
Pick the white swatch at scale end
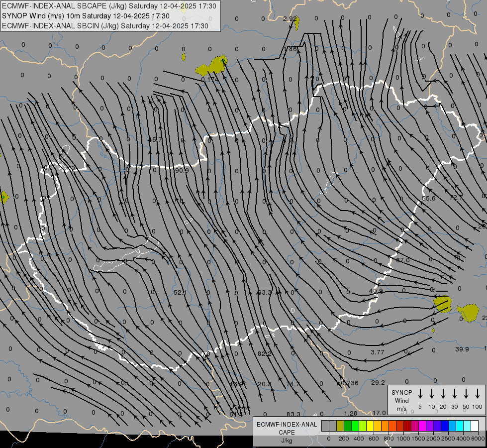pos(474,426)
